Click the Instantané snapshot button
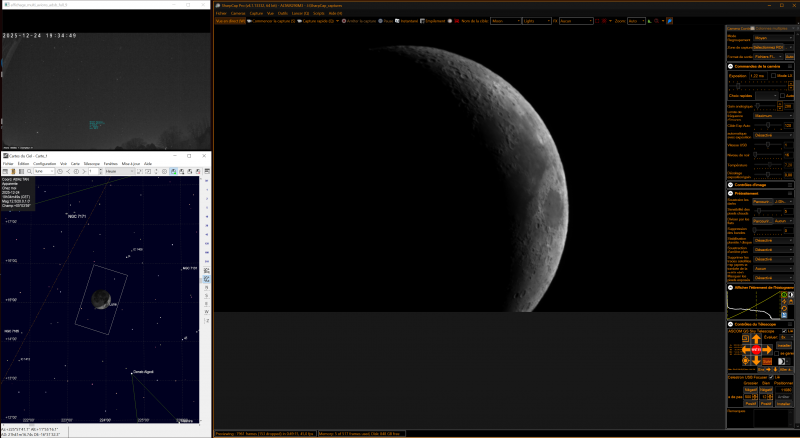The image size is (800, 438). pos(407,21)
